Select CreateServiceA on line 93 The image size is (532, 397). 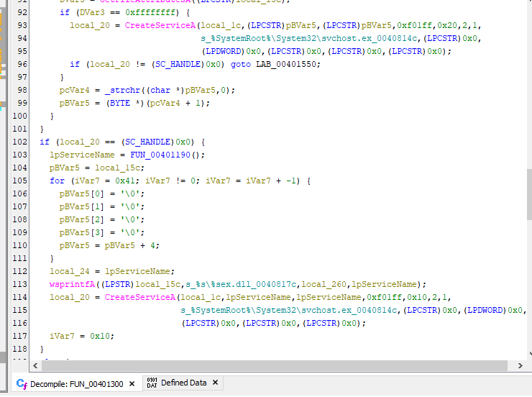pos(158,25)
